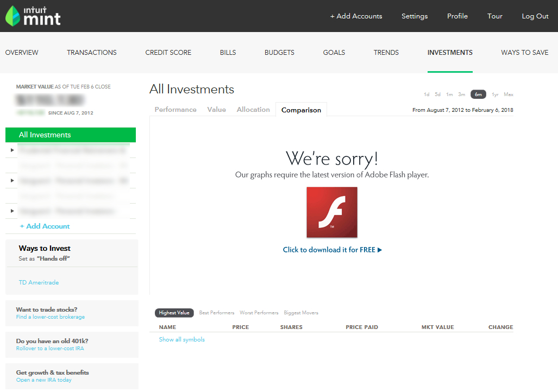Click the Intuit Mint logo
558x392 pixels.
pyautogui.click(x=33, y=16)
